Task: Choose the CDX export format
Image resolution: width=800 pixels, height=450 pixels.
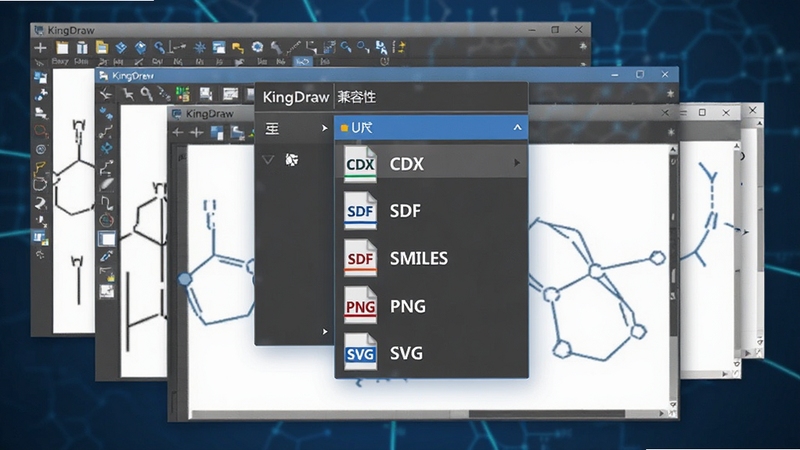Action: 431,164
